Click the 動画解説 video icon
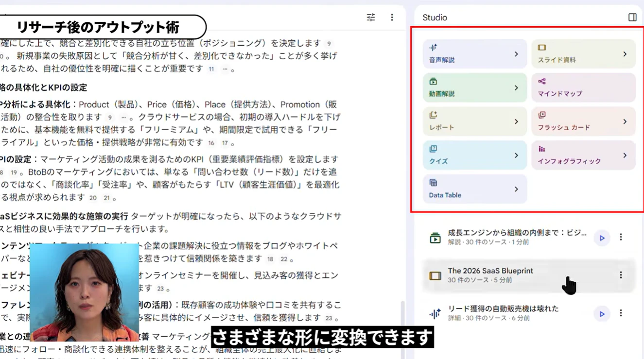The image size is (644, 359). (x=433, y=81)
